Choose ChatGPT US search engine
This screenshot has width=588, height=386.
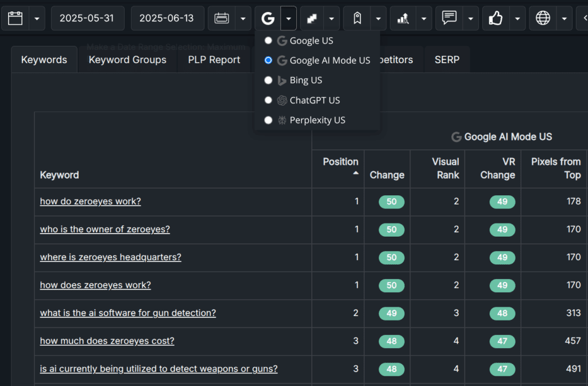coord(268,100)
